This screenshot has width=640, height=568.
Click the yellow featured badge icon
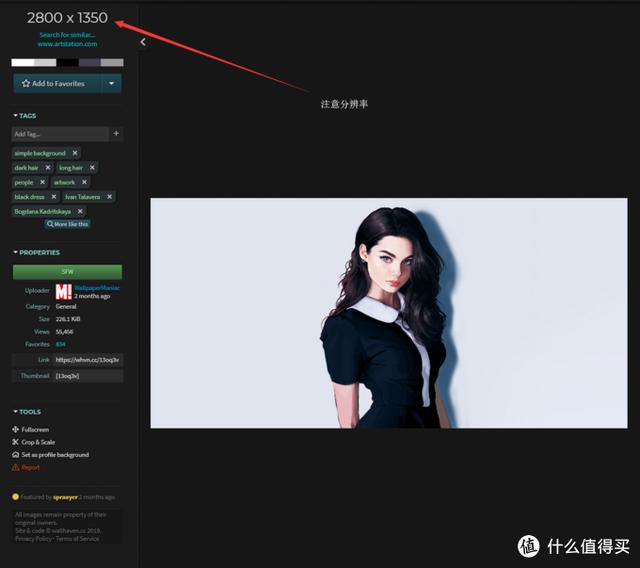(x=16, y=497)
